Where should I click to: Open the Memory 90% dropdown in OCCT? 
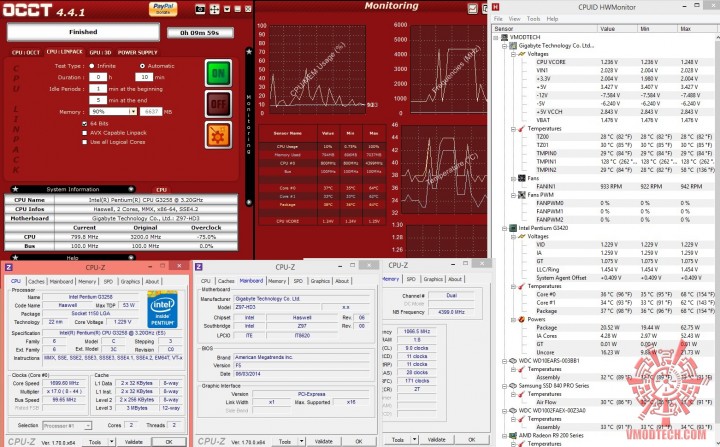pos(133,111)
